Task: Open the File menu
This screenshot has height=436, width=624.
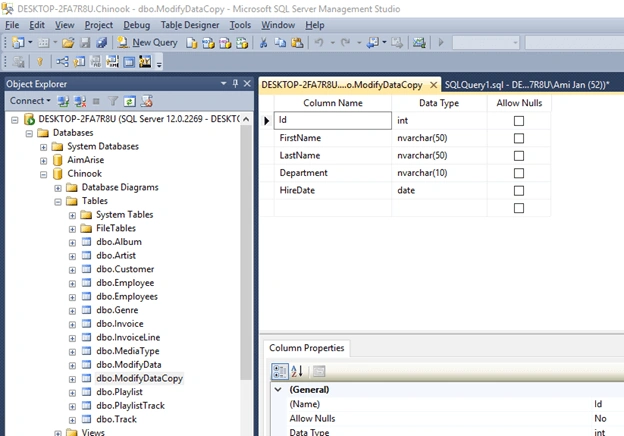Action: pos(12,25)
